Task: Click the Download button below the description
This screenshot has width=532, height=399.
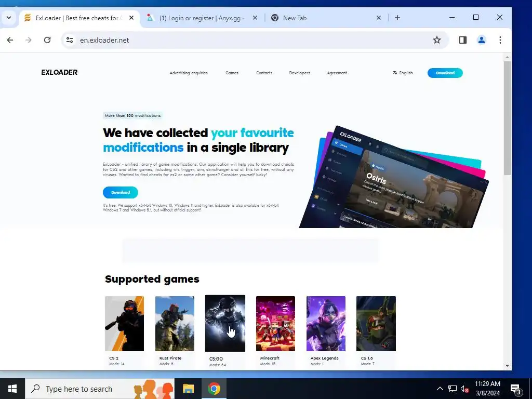Action: [x=121, y=192]
